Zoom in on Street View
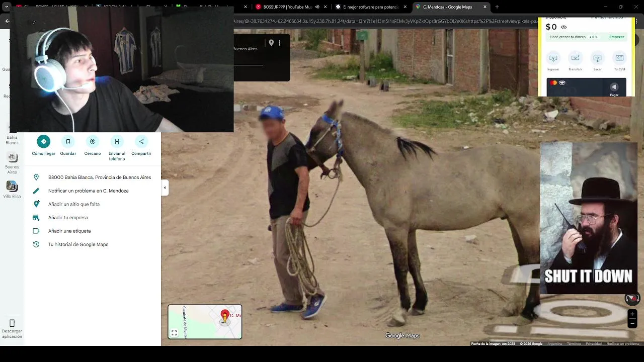This screenshot has width=644, height=362. click(x=632, y=314)
